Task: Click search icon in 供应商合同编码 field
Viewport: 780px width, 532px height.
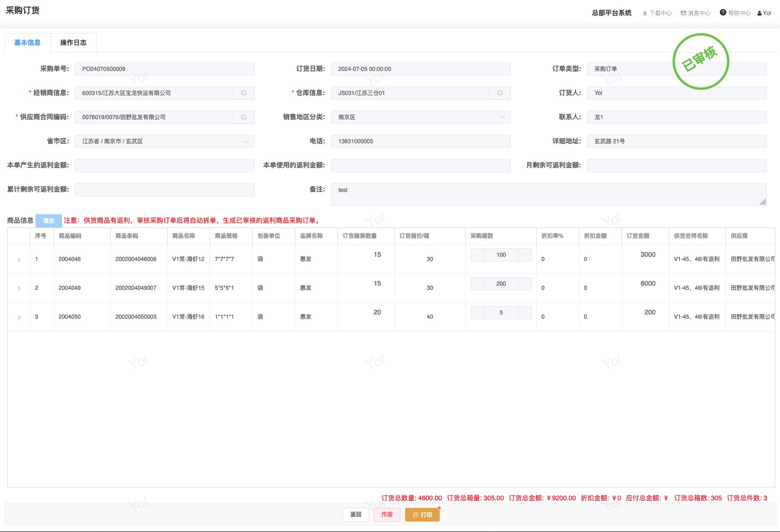Action: point(244,117)
